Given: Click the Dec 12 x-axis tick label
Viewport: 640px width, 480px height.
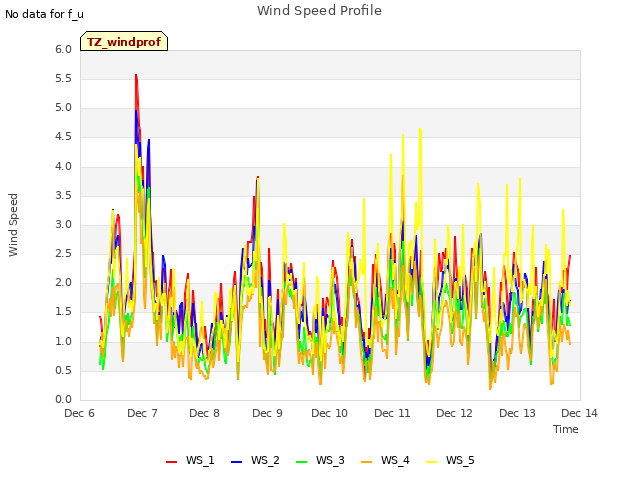Looking at the screenshot, I should tap(454, 413).
